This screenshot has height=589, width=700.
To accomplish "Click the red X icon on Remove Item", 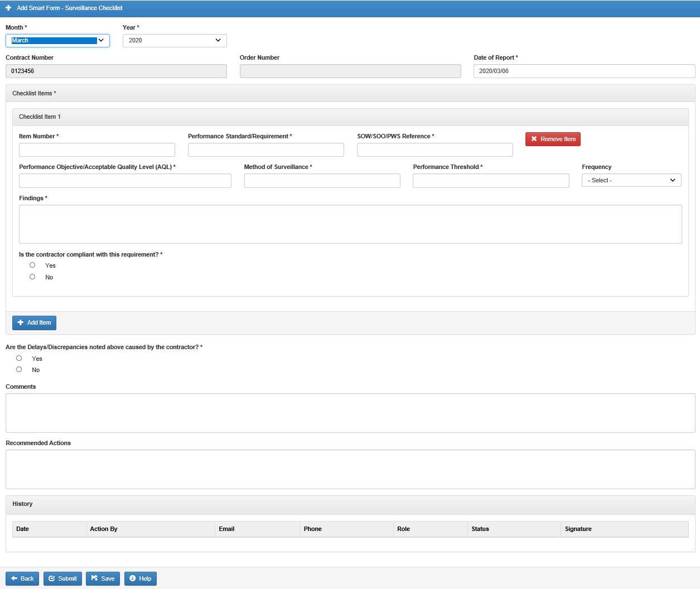I will click(534, 139).
